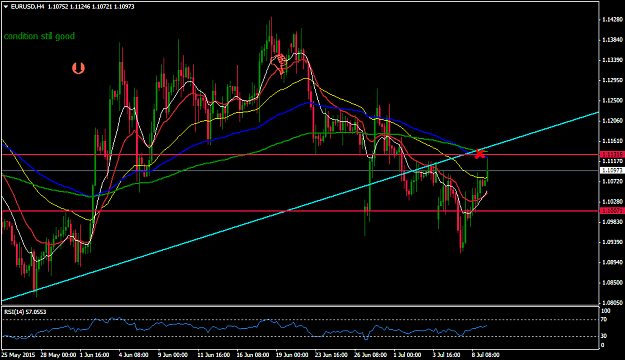Click the 1.14280 price axis label
625x360 pixels.
click(x=613, y=19)
